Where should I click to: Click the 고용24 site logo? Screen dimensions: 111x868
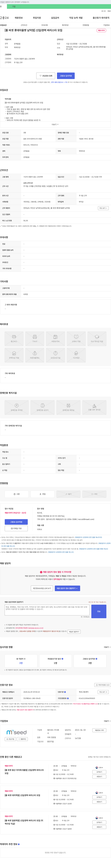4,18
